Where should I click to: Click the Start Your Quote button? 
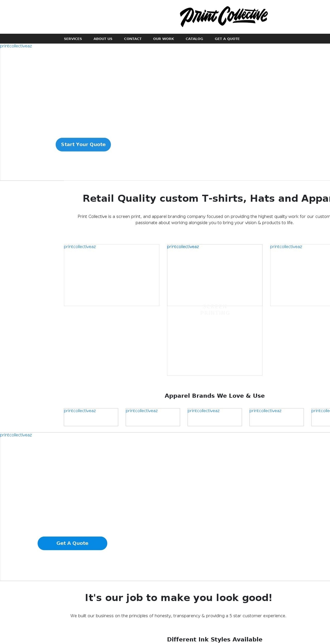[x=83, y=145]
